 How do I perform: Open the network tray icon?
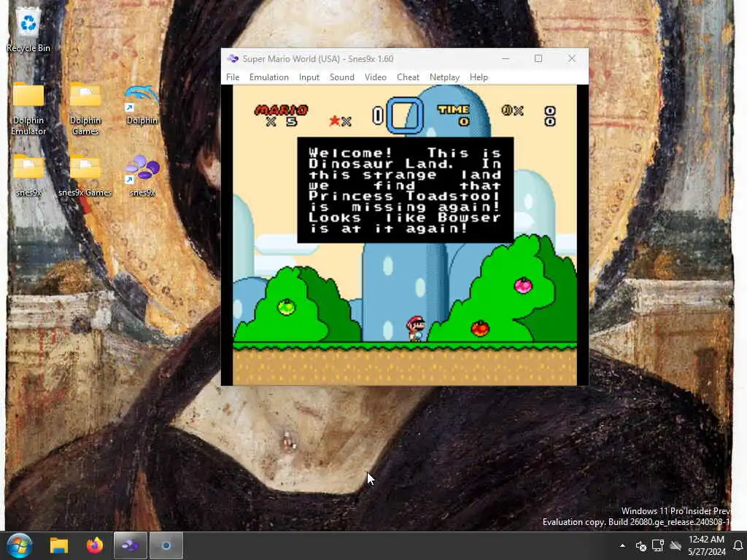(x=658, y=545)
